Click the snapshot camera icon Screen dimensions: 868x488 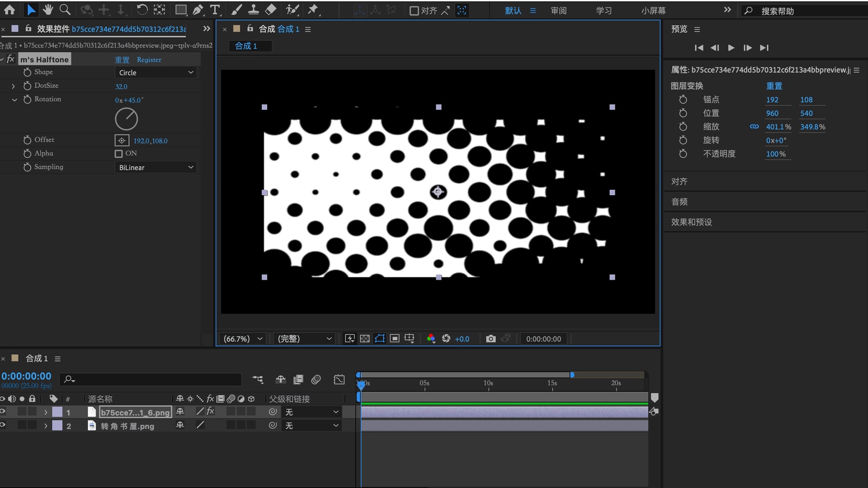491,339
